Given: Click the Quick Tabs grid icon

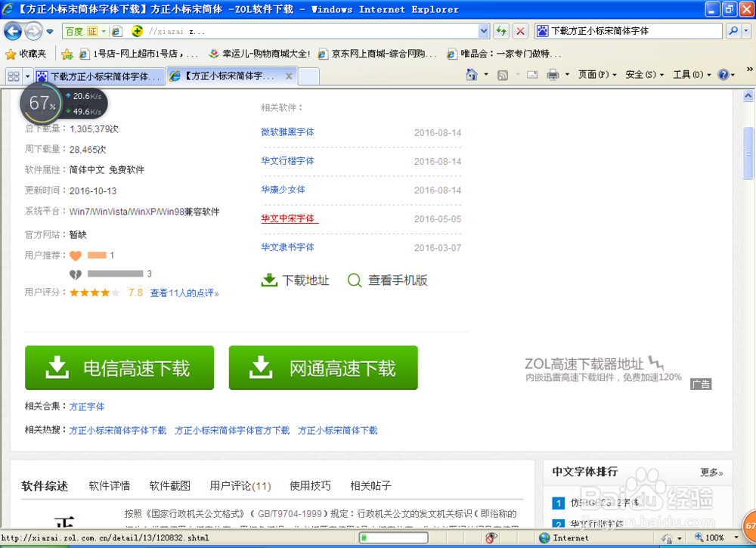Looking at the screenshot, I should [14, 76].
